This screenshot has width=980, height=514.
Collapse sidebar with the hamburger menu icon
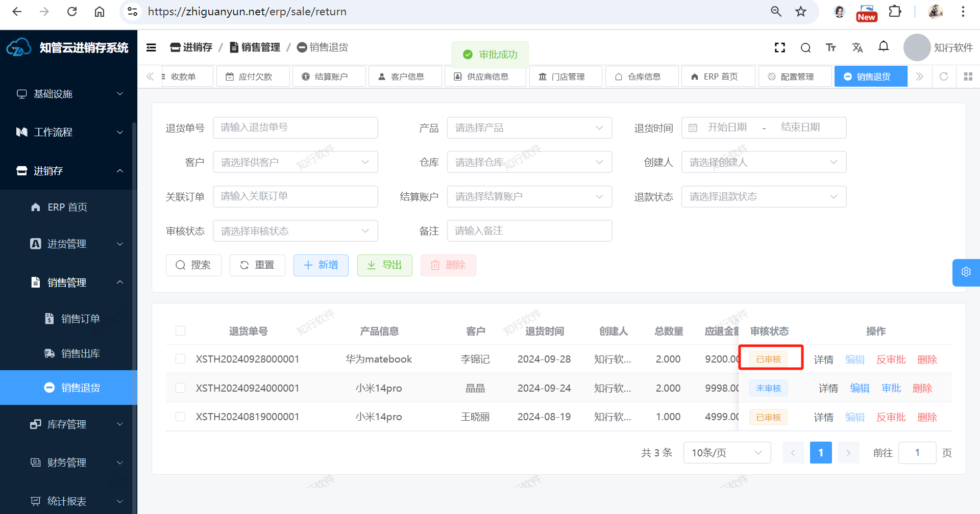pyautogui.click(x=151, y=47)
